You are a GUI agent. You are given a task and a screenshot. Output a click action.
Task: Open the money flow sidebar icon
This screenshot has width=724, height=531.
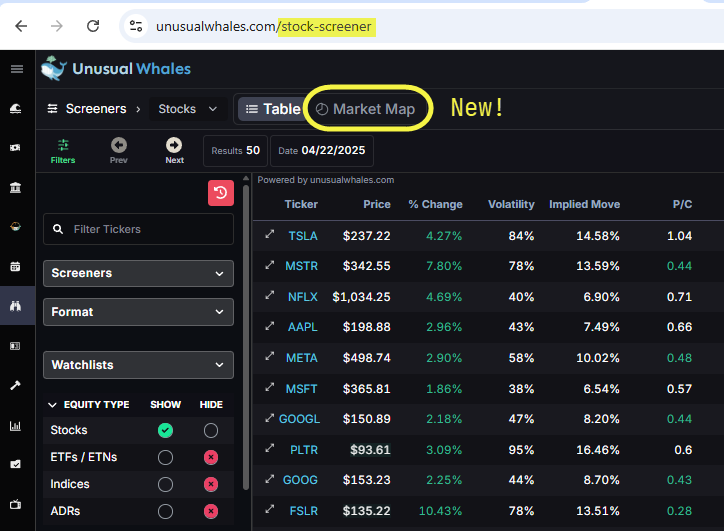coord(15,148)
